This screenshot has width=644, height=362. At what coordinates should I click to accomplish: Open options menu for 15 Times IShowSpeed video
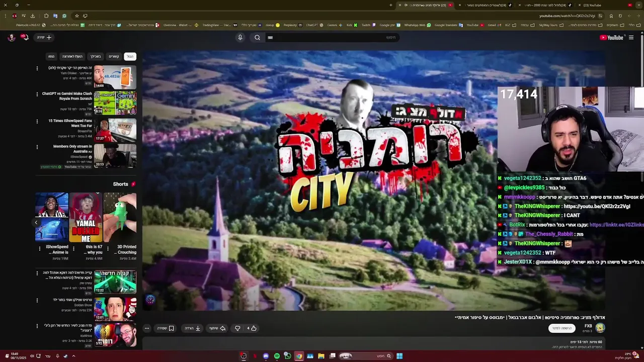pyautogui.click(x=37, y=121)
